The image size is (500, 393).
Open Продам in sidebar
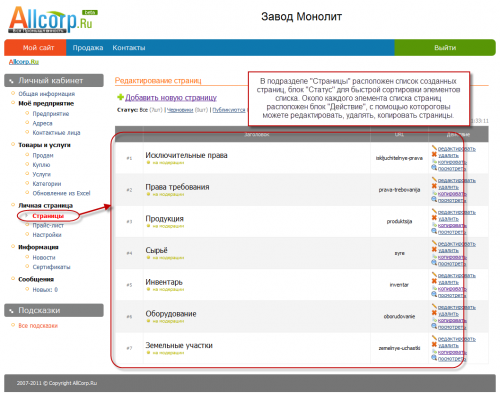pos(43,155)
